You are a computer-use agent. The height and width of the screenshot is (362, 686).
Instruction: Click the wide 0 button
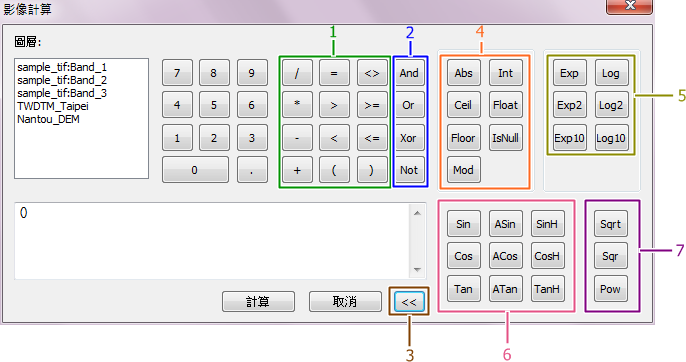tap(195, 170)
